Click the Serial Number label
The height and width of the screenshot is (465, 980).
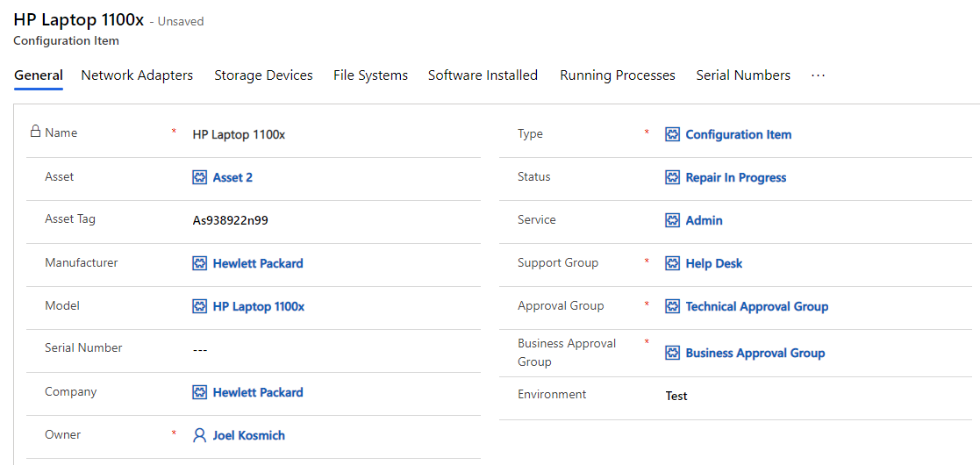(x=83, y=348)
